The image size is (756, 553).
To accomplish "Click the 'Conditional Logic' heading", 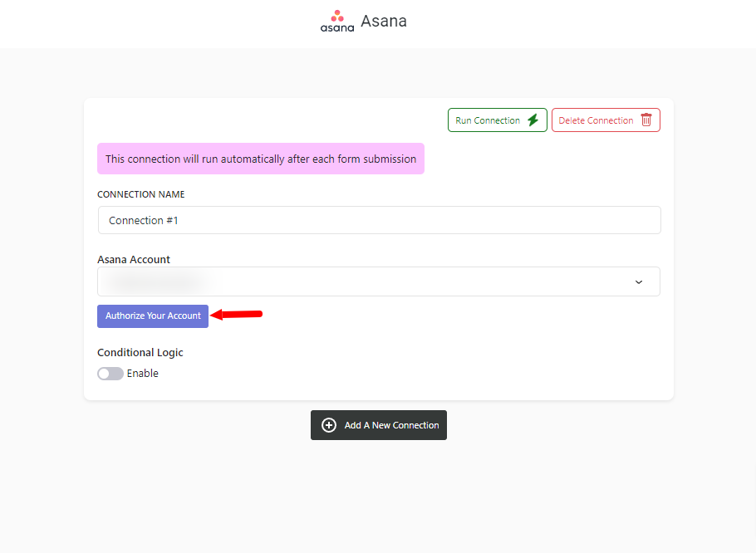I will (140, 353).
